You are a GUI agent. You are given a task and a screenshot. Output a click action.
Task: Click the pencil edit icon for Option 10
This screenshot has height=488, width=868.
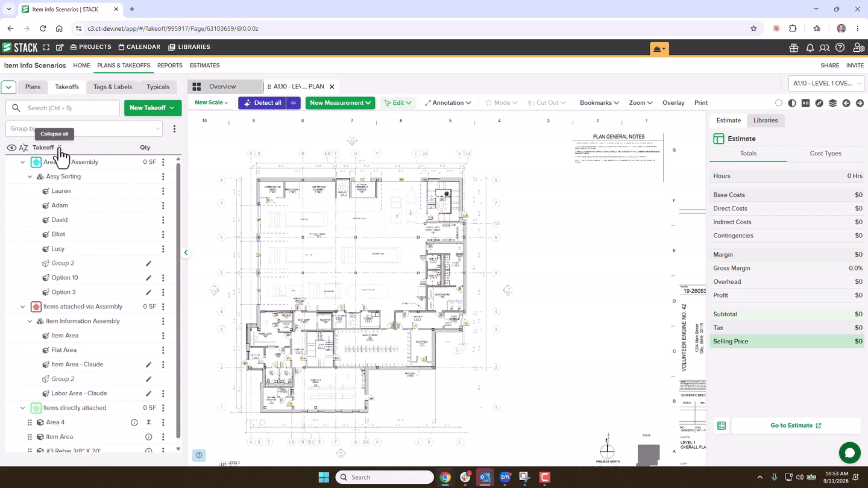pos(149,278)
